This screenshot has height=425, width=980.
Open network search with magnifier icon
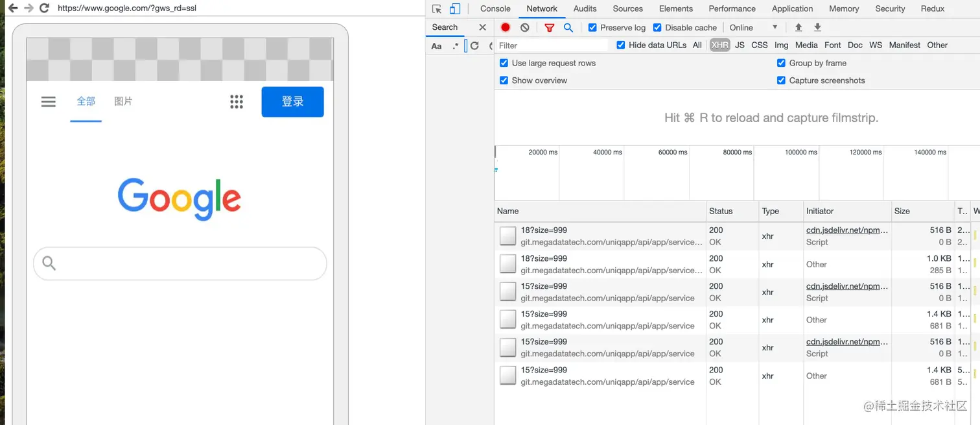coord(568,28)
